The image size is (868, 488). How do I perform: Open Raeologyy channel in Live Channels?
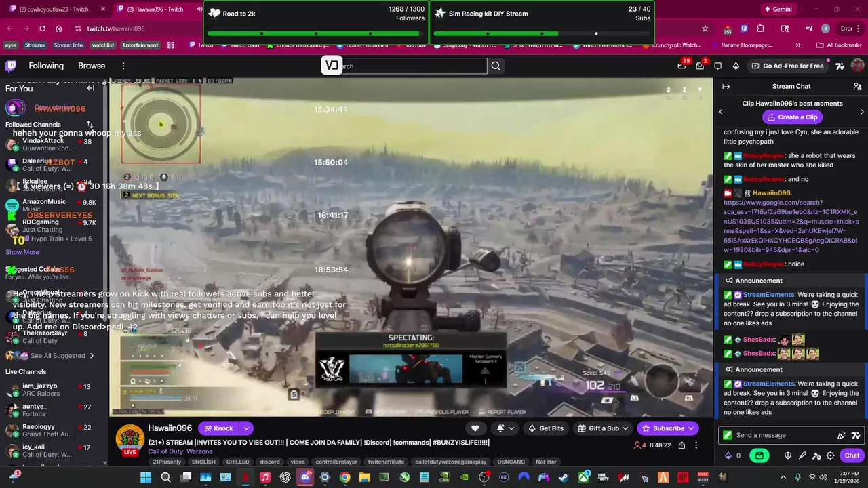53,430
